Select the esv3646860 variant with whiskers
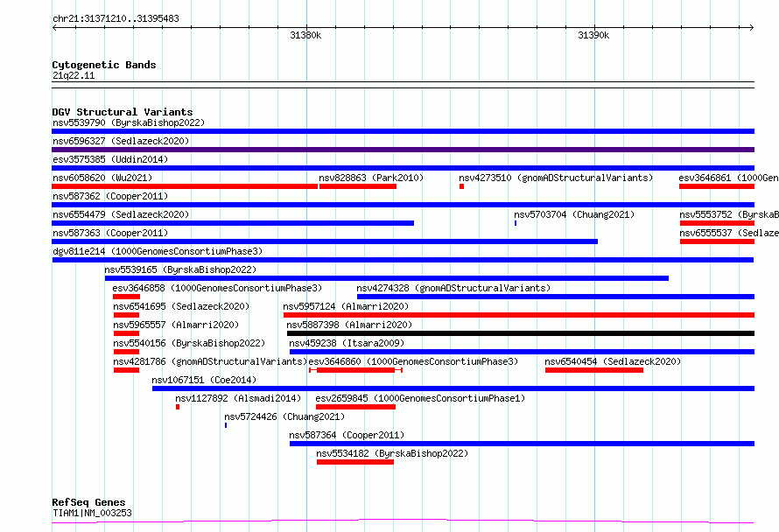 [355, 370]
